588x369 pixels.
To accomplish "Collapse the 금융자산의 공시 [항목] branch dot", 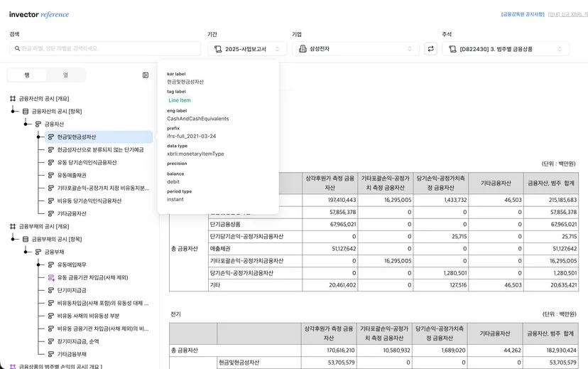I will [x=13, y=112].
